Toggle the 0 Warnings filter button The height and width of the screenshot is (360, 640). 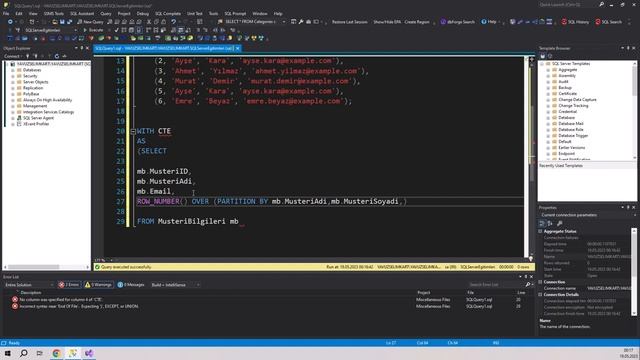tap(98, 284)
